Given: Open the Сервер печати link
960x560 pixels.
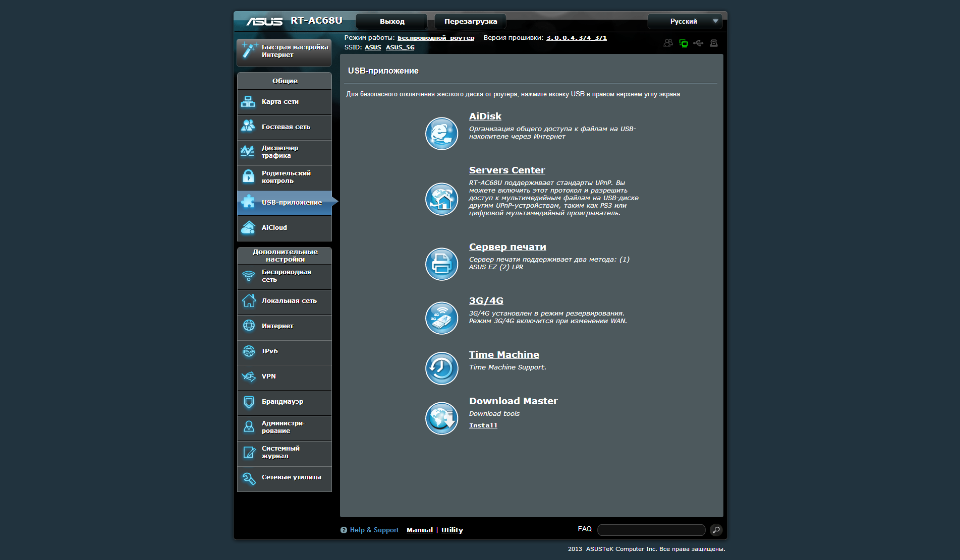Looking at the screenshot, I should pyautogui.click(x=507, y=247).
